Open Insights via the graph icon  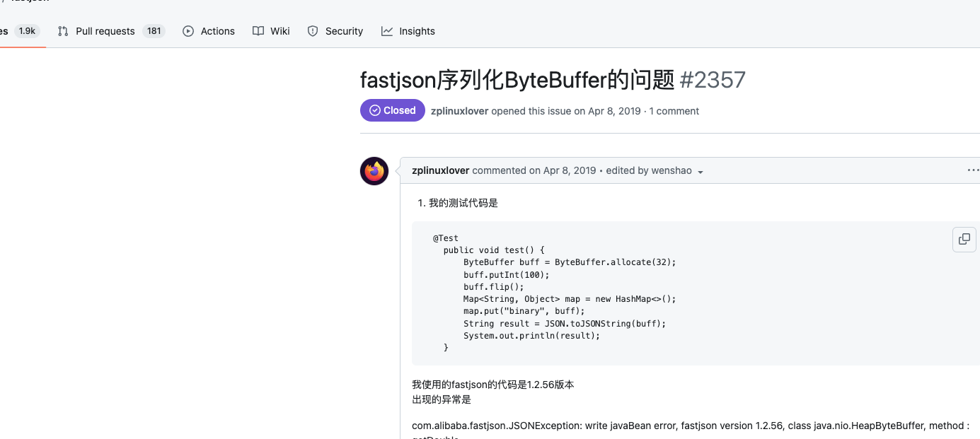pos(386,30)
